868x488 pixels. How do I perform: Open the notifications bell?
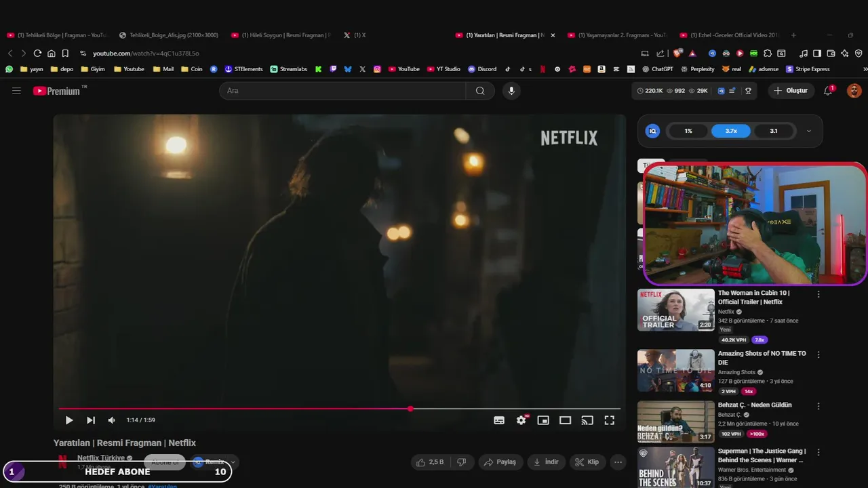point(828,91)
